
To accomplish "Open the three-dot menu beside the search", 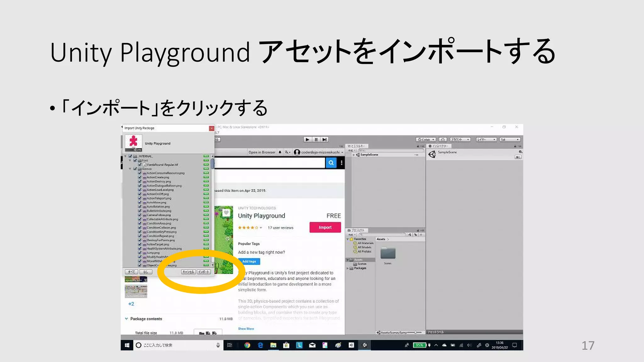I will pyautogui.click(x=341, y=163).
